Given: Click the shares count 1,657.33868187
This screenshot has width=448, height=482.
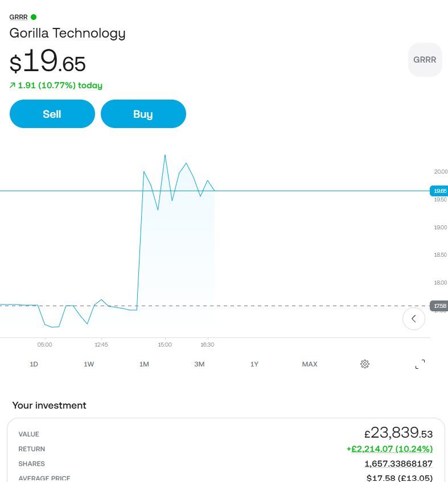Looking at the screenshot, I should coord(398,464).
